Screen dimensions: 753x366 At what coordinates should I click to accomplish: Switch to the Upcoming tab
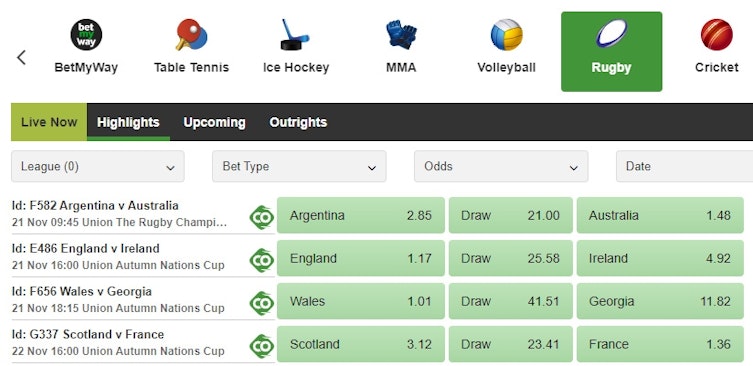click(x=214, y=122)
